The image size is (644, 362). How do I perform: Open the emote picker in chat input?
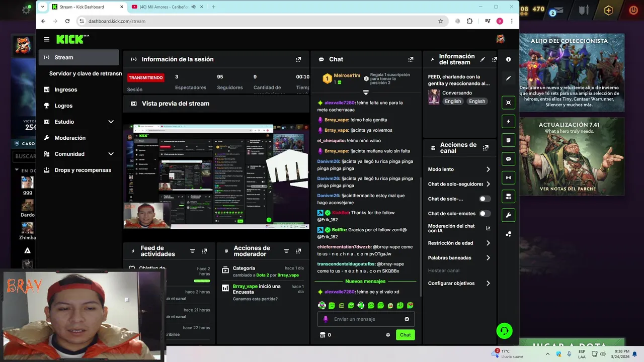pos(407,319)
